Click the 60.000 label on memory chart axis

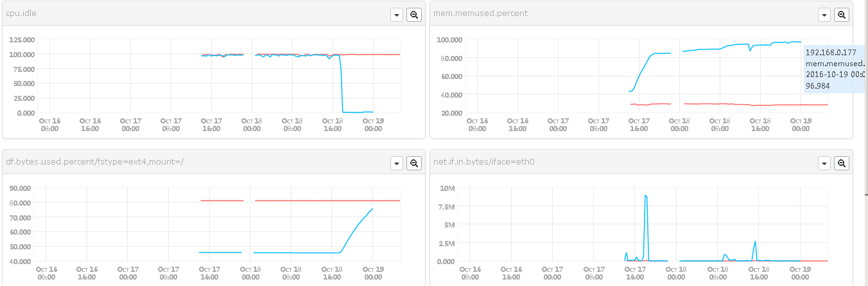(450, 76)
